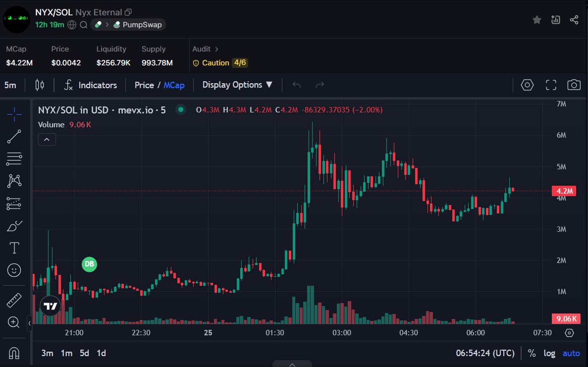Undo the last chart action
The height and width of the screenshot is (367, 588).
tap(297, 85)
